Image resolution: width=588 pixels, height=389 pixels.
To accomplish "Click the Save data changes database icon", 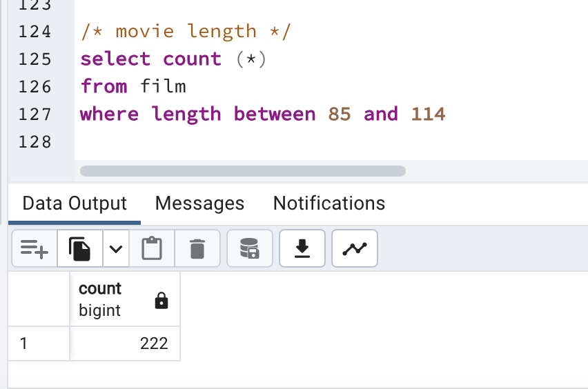I will click(x=249, y=248).
